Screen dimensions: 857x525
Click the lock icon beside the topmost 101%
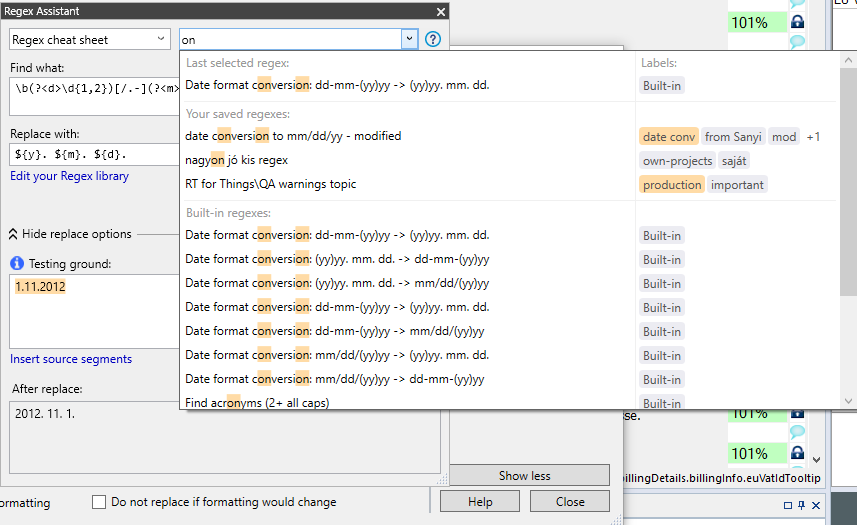point(797,22)
